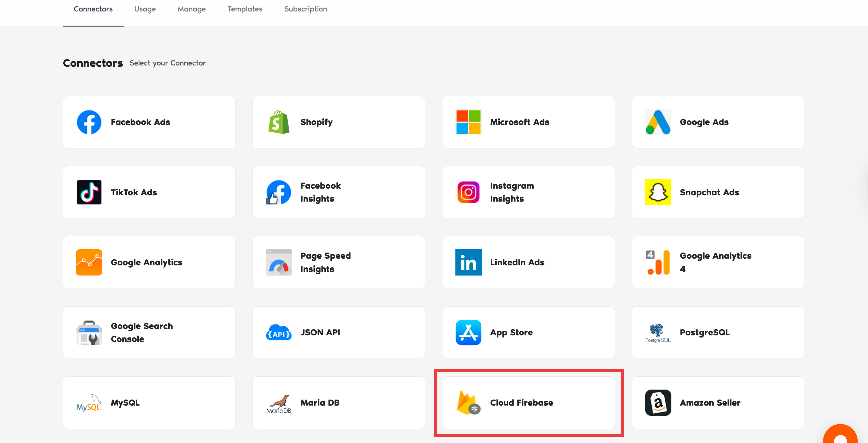Click the App Store logo icon
868x443 pixels.
(x=468, y=333)
